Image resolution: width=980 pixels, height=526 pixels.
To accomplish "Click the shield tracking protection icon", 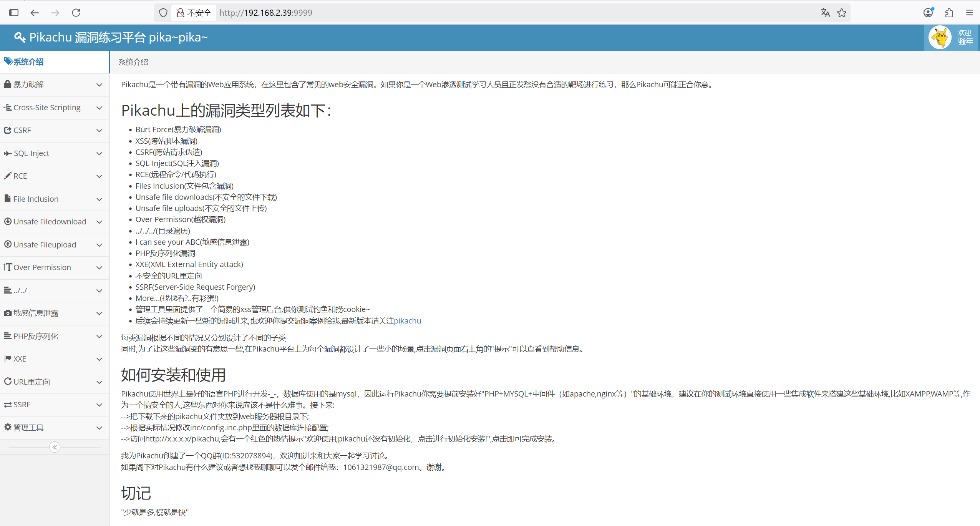I will click(x=163, y=13).
